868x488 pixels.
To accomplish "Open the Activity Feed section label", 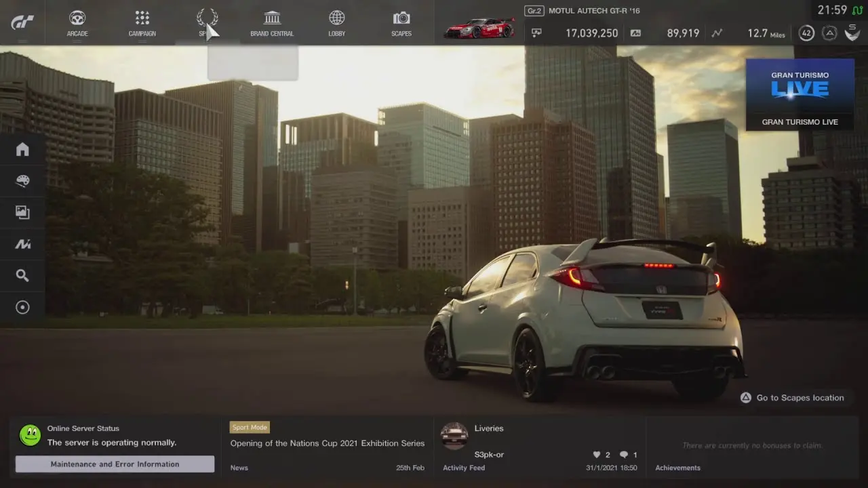I will click(x=464, y=468).
